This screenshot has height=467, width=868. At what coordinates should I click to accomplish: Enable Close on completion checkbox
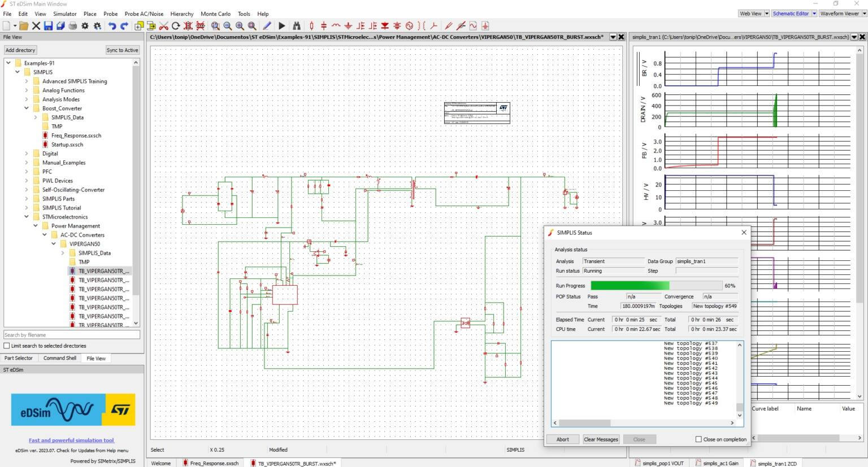point(698,439)
